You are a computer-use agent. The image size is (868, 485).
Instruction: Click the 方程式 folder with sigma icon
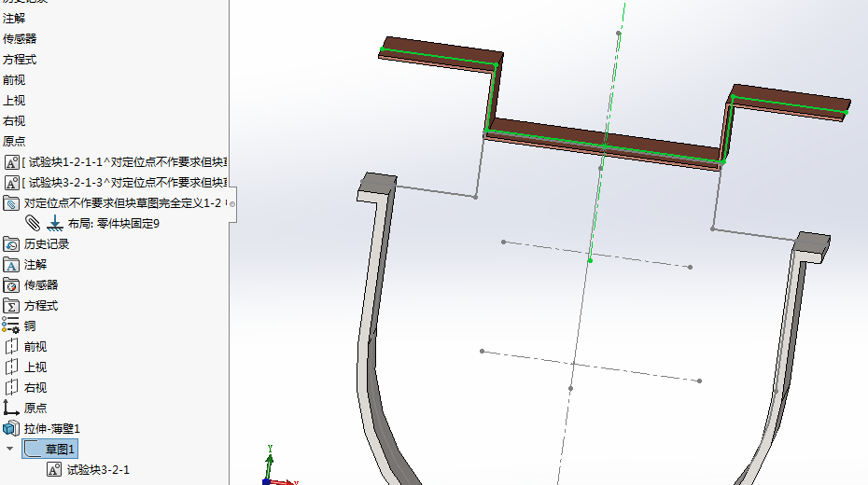click(12, 306)
